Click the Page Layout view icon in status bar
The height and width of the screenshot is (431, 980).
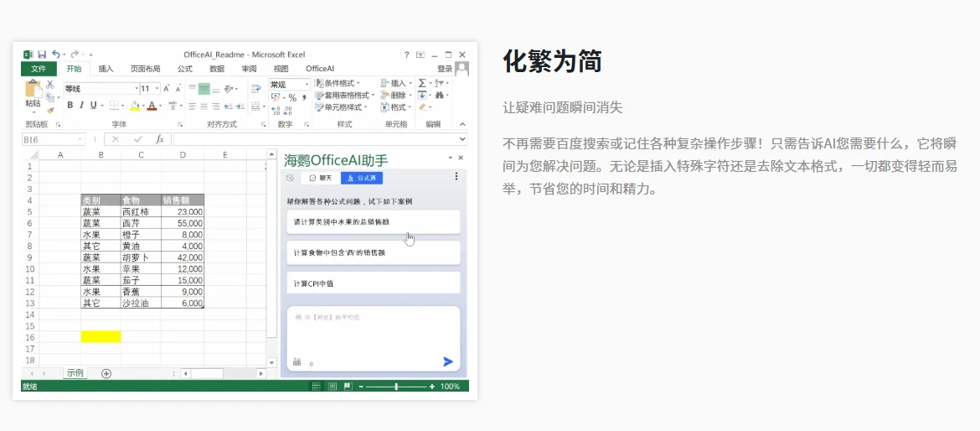coord(333,387)
